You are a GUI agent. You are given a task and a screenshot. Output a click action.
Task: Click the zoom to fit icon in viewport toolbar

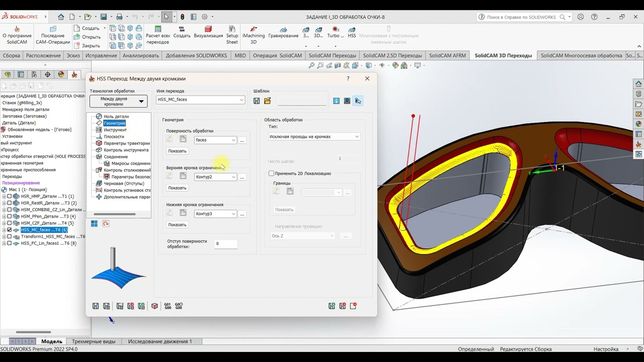click(312, 65)
